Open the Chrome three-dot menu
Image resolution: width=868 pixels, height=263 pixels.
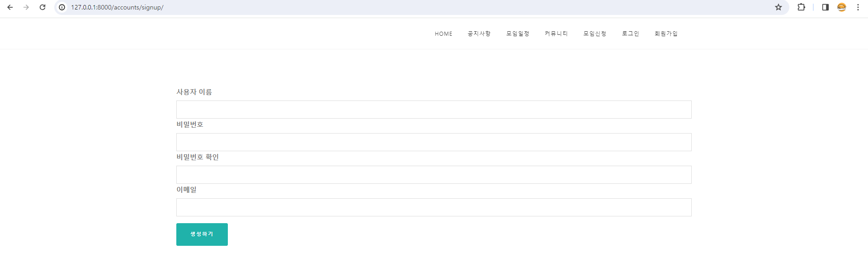(x=858, y=7)
